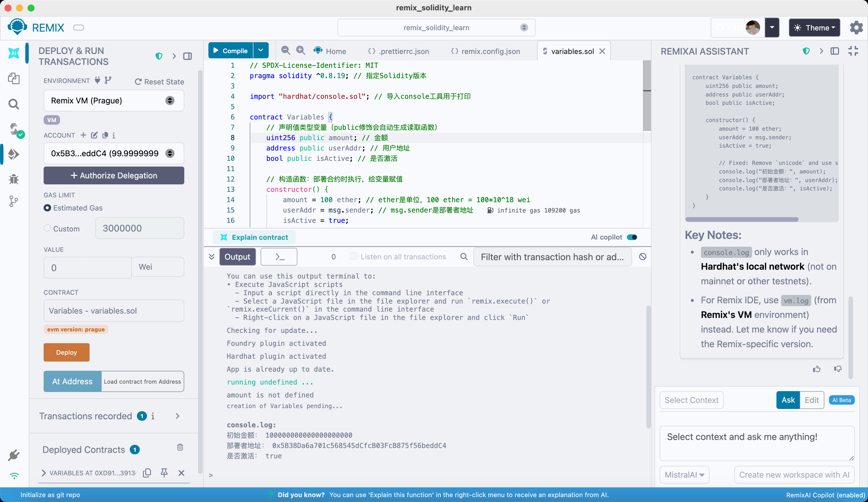Clear the deployed contracts with trash icon
The width and height of the screenshot is (868, 502).
(180, 447)
